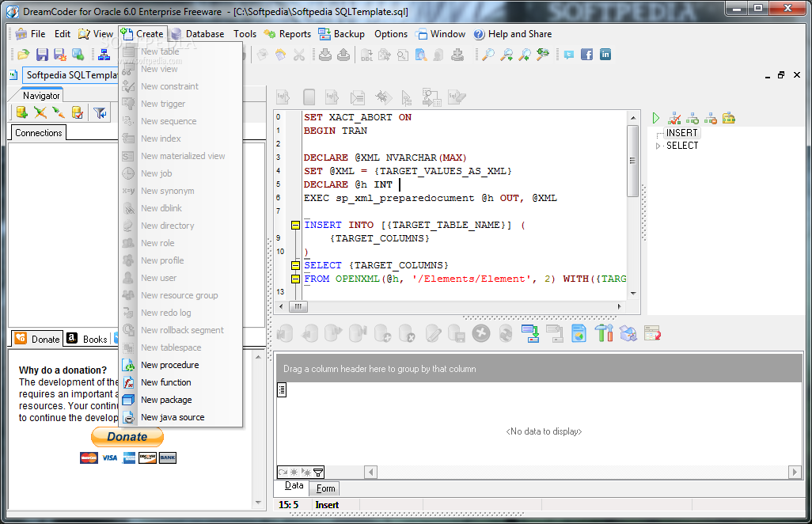Collapse the FROM OPENXML fold marker
Screen dimensions: 812x524
pos(295,279)
